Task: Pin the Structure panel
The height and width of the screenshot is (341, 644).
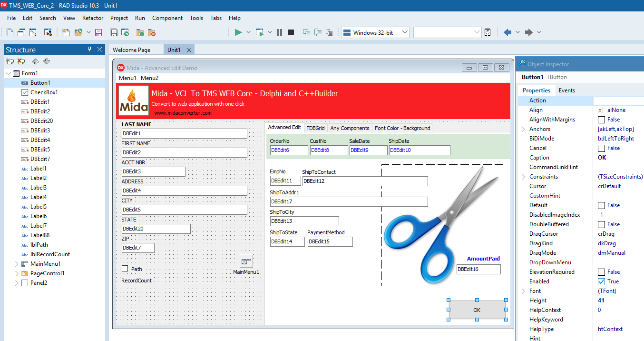Action: pyautogui.click(x=89, y=50)
